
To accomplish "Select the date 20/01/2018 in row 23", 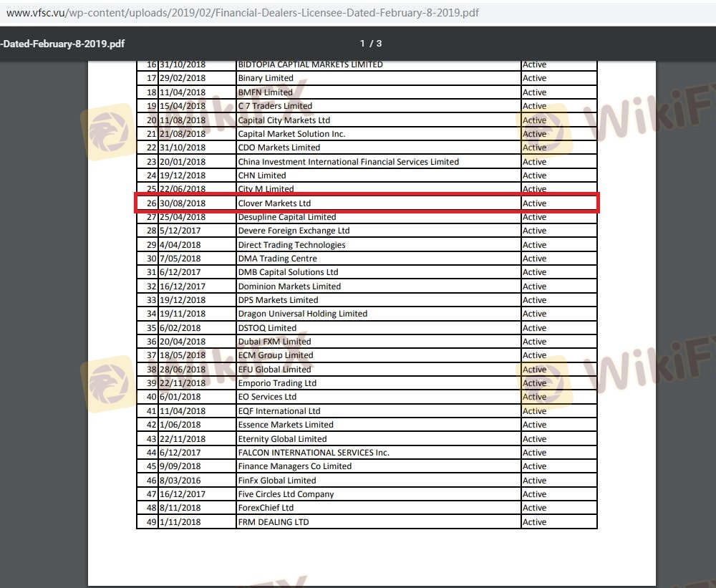I will coord(182,162).
